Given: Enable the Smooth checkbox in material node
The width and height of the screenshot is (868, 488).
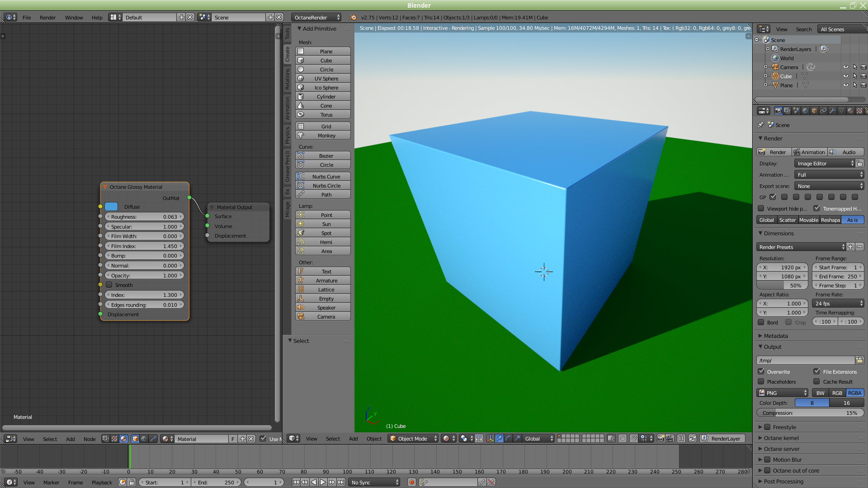Looking at the screenshot, I should 109,285.
